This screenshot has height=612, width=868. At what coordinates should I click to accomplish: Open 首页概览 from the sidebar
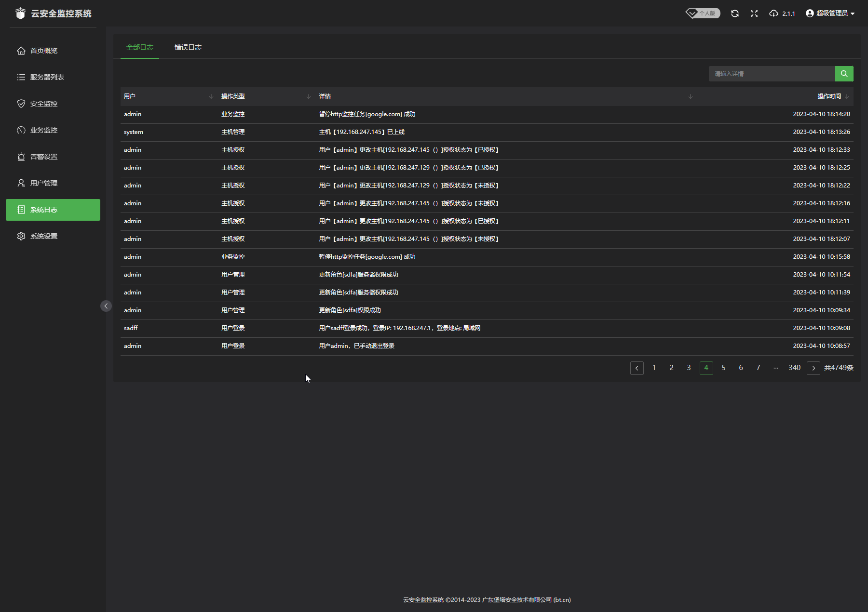[x=43, y=51]
